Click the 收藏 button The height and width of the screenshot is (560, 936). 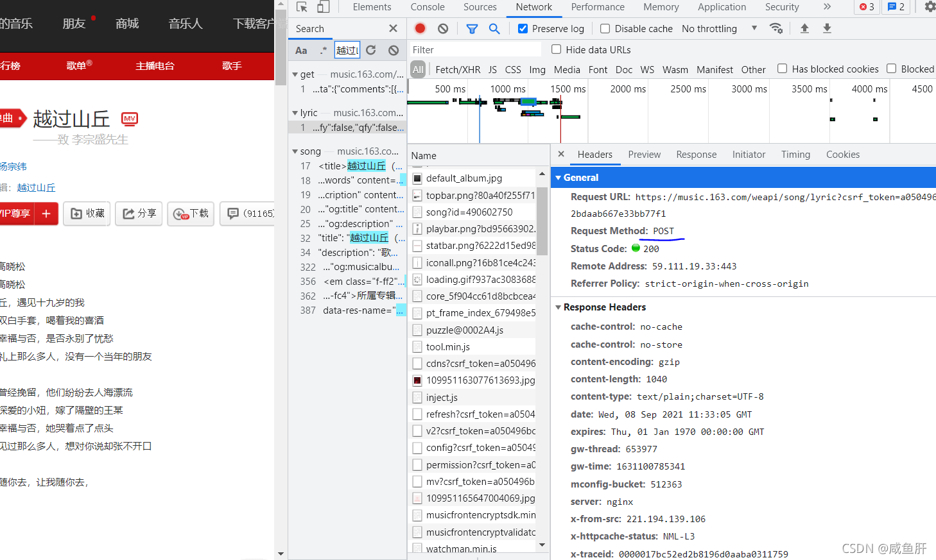(87, 214)
